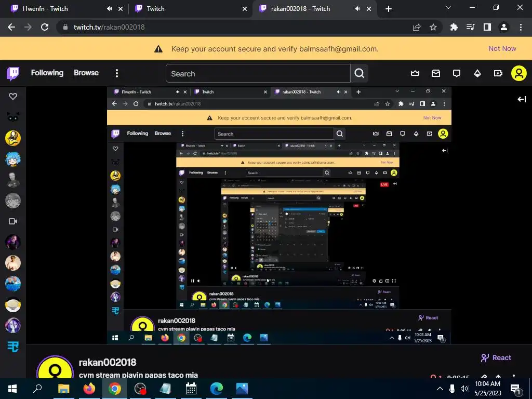Click the chat panel arrow icon

coord(522,99)
